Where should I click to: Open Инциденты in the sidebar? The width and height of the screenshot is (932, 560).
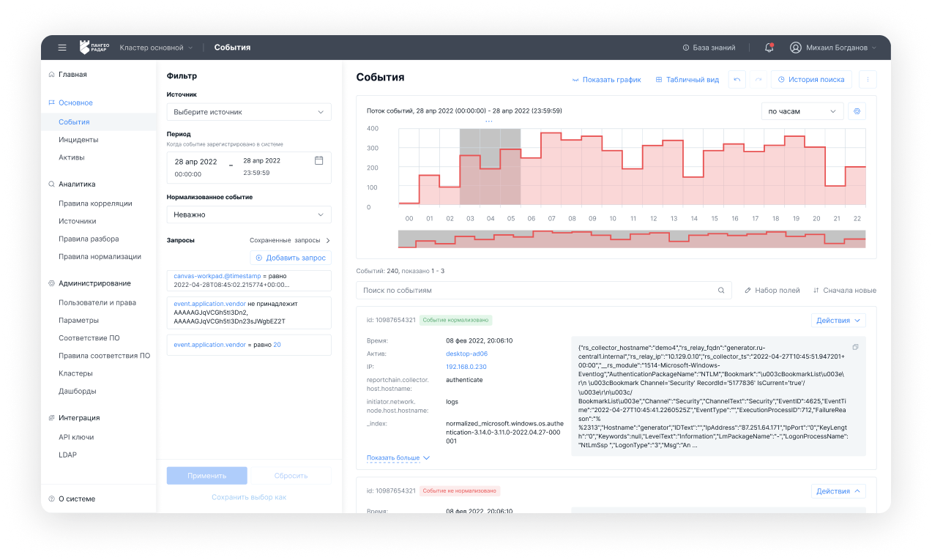[x=78, y=140]
